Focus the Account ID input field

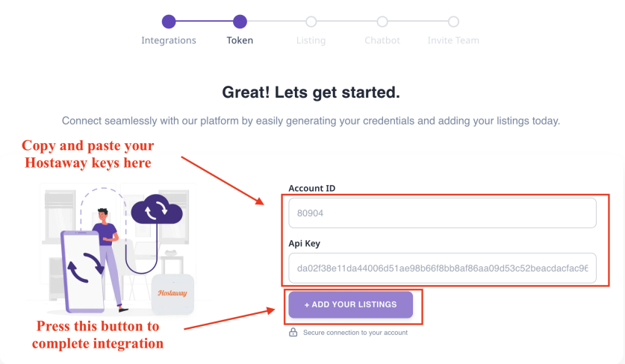(443, 213)
